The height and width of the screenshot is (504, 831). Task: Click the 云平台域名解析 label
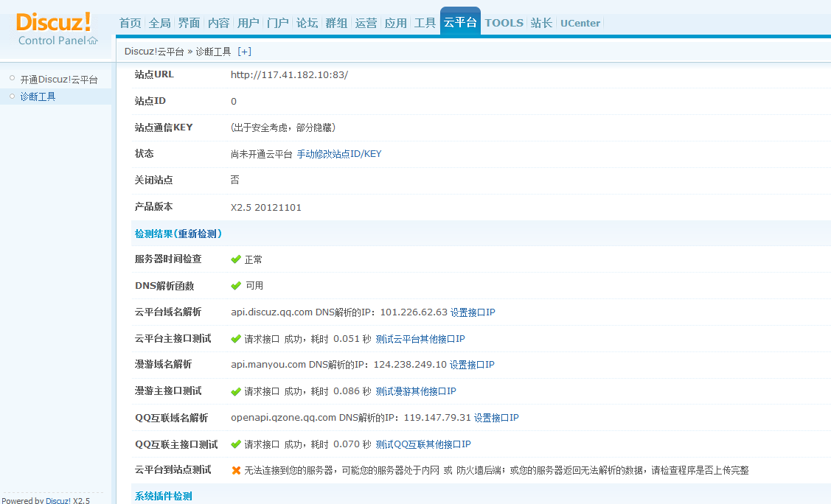pyautogui.click(x=168, y=312)
